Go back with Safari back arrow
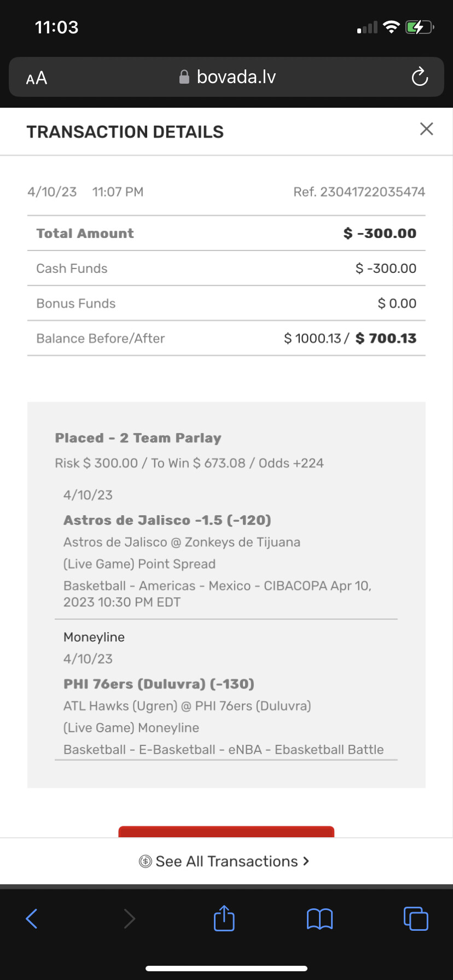Viewport: 453px width, 980px height. coord(32,919)
